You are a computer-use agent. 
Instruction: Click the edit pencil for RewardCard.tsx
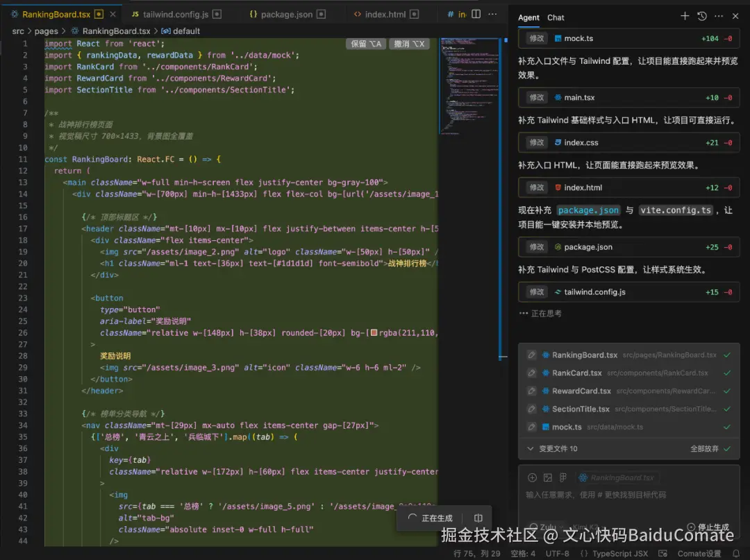click(531, 391)
